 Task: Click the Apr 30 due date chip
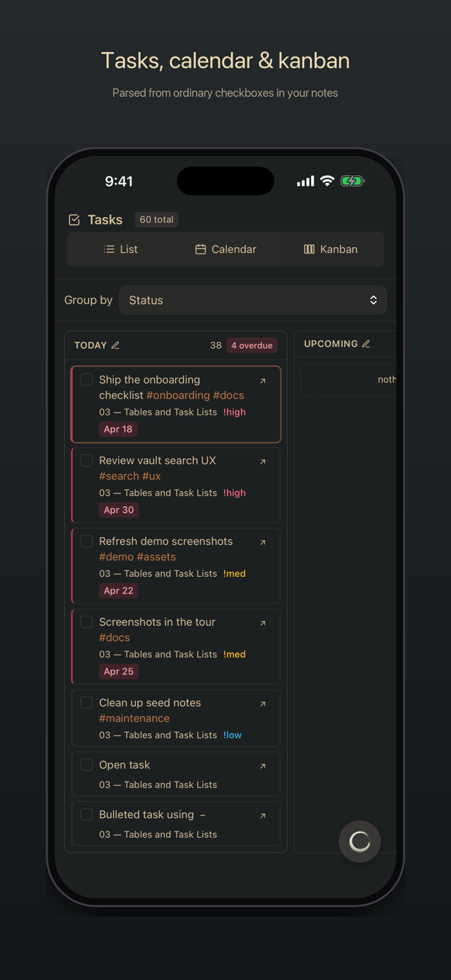[119, 510]
